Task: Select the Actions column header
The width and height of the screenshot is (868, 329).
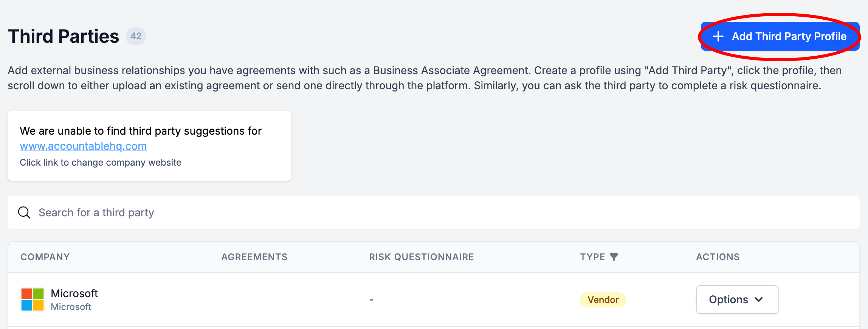Action: coord(718,257)
